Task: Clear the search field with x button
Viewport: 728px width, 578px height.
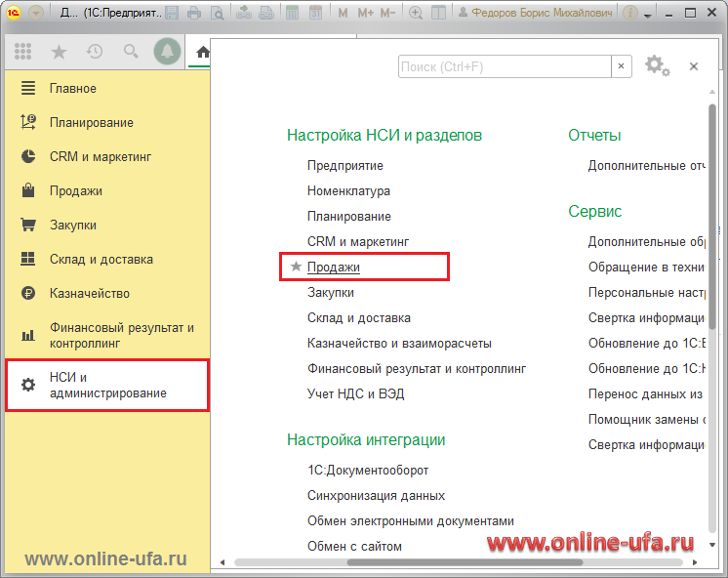Action: tap(622, 66)
